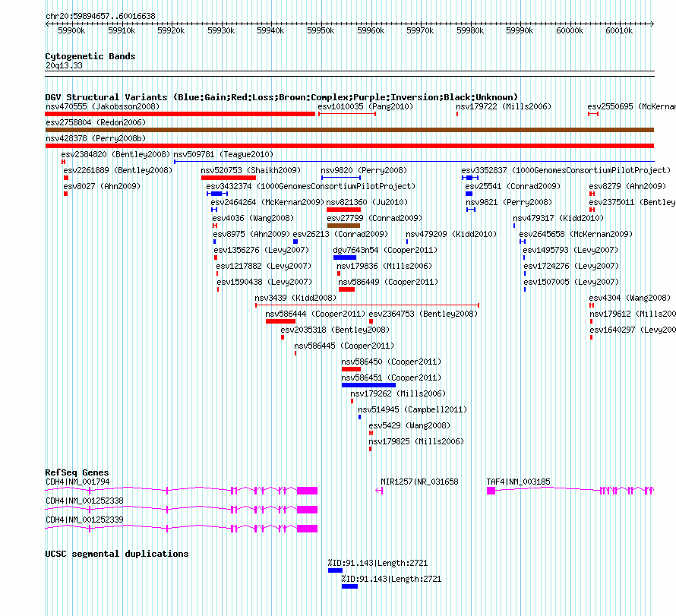676x616 pixels.
Task: Click the esv4304 (Wang2008) label
Action: tap(630, 298)
